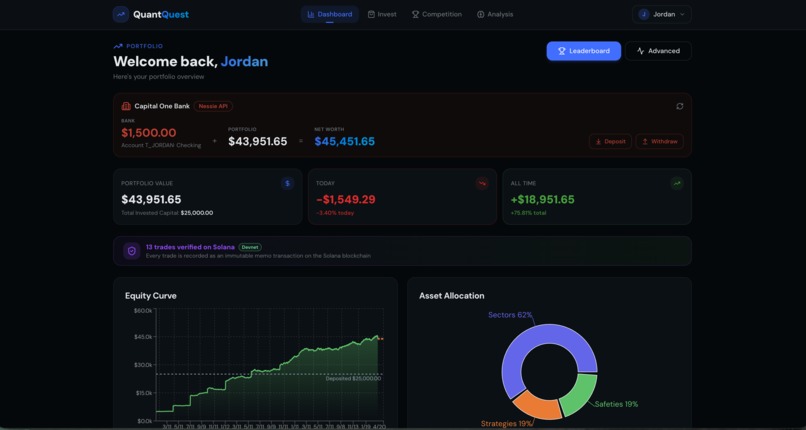This screenshot has height=430, width=806.
Task: Click the uptrend icon in All Time card
Action: (677, 183)
